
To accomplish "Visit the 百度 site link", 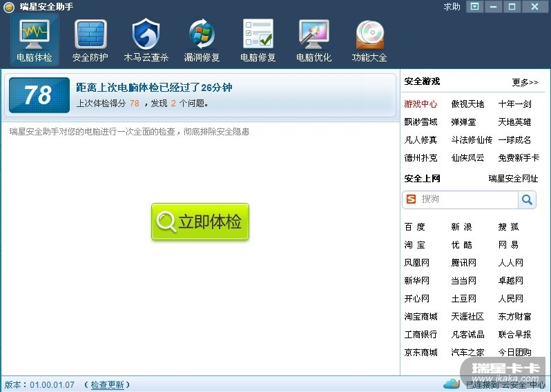I will tap(415, 227).
